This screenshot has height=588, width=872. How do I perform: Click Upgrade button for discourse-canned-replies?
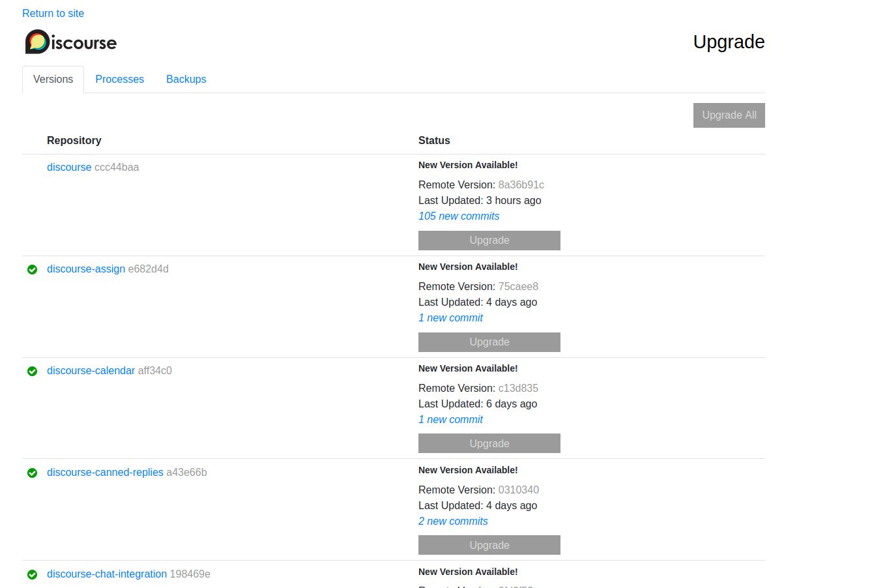coord(489,545)
